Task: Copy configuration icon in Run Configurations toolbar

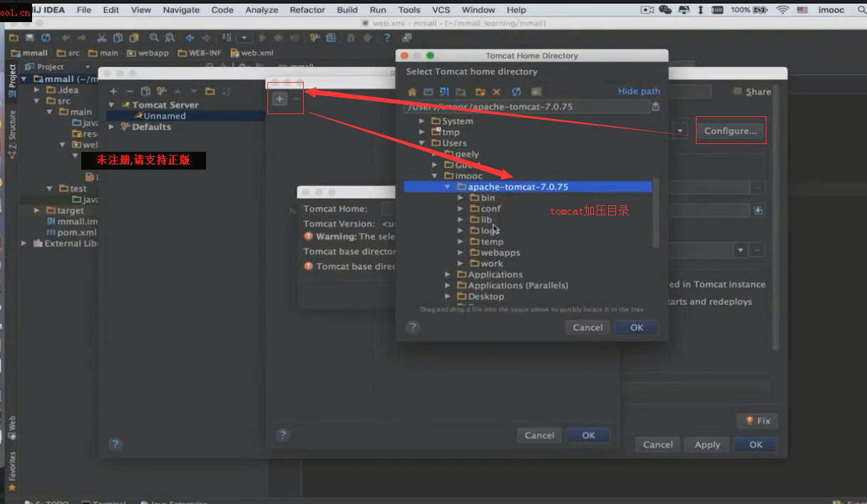Action: point(145,91)
